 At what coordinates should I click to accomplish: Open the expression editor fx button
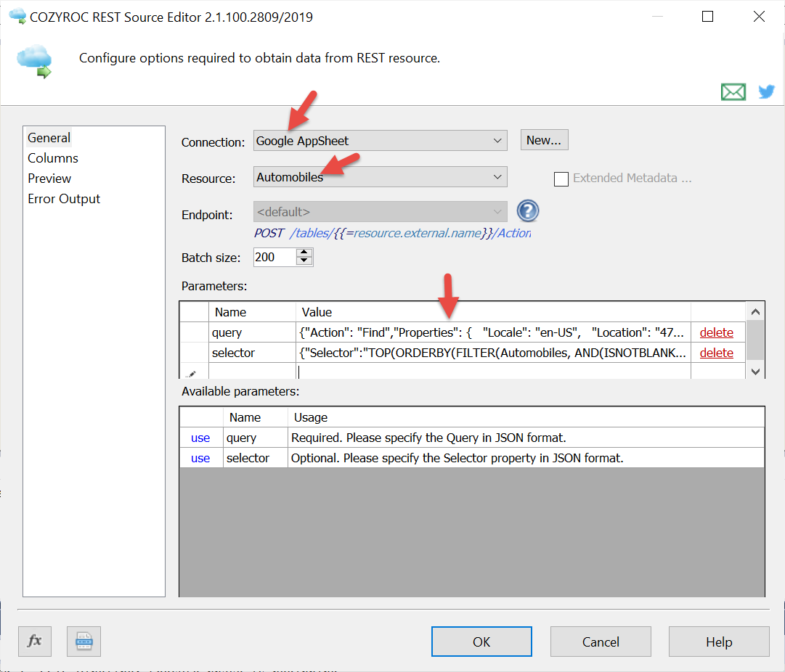click(35, 641)
